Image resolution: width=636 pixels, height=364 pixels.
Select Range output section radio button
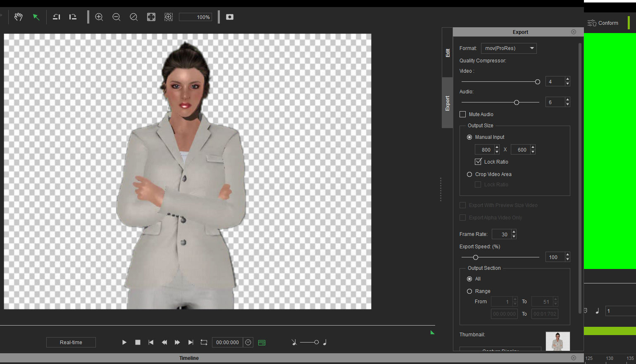[x=469, y=291]
